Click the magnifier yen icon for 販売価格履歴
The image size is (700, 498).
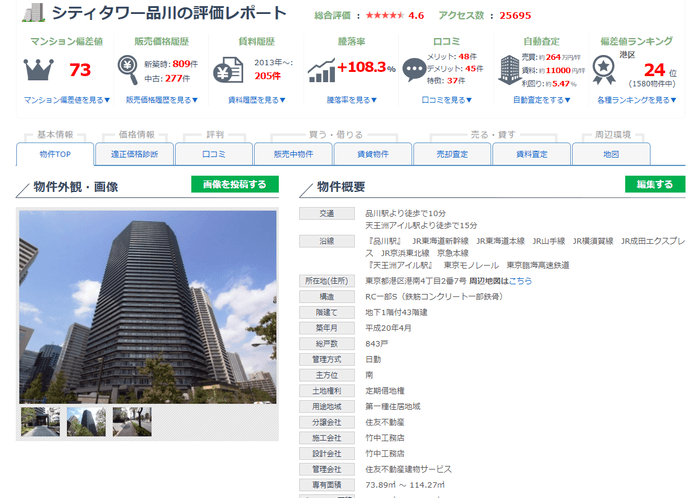129,69
